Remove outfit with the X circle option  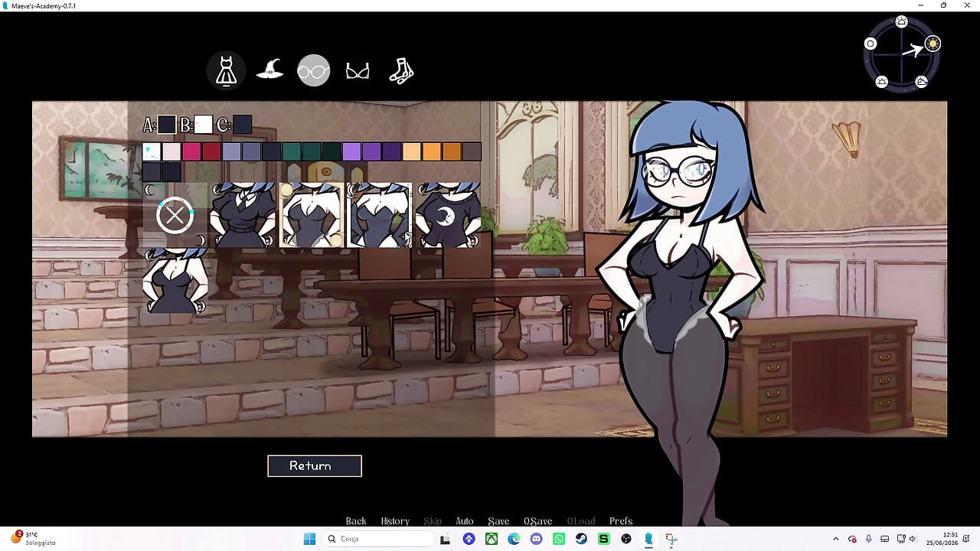(175, 215)
